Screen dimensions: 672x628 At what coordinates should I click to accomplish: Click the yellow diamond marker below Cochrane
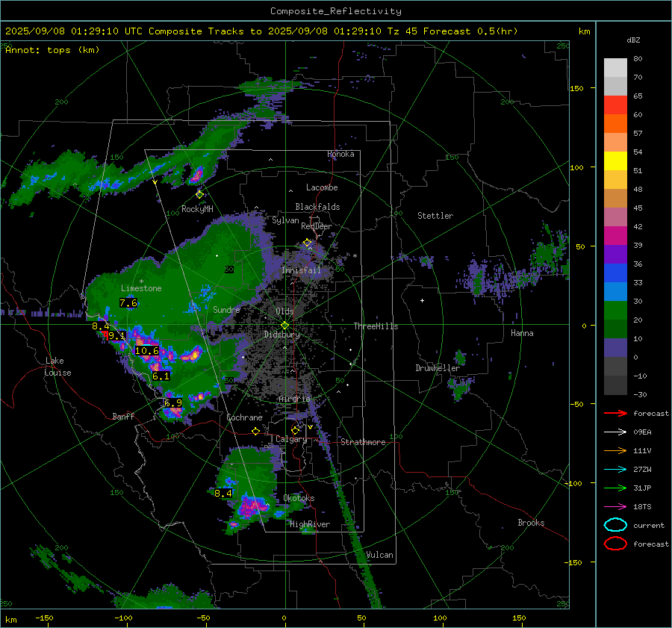(256, 432)
